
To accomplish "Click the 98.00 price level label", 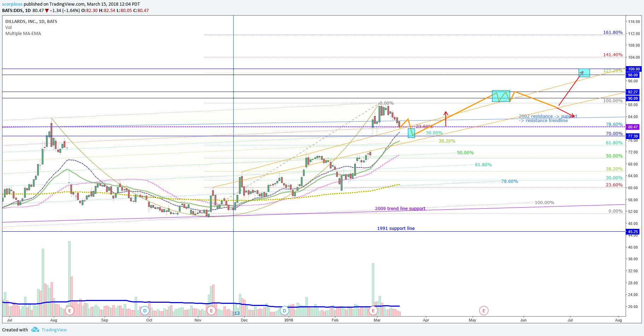I will click(633, 75).
